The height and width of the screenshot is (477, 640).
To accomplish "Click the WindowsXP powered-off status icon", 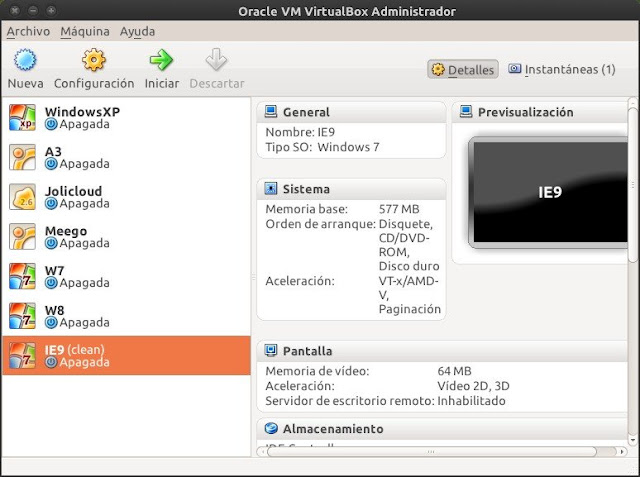I will [x=51, y=124].
